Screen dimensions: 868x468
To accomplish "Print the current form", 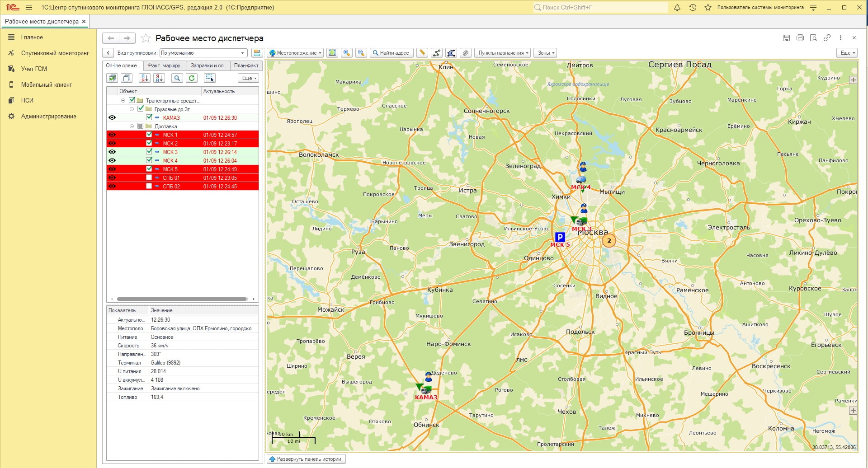I will pyautogui.click(x=800, y=38).
